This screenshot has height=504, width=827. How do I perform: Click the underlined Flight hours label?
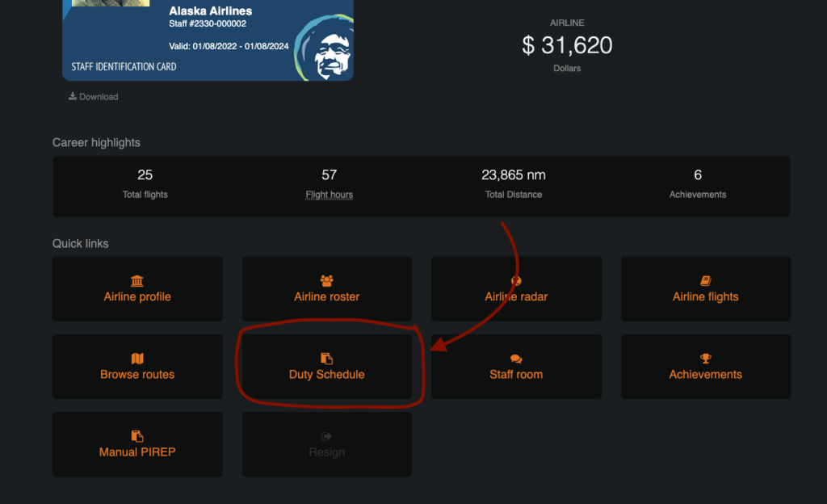pyautogui.click(x=330, y=195)
